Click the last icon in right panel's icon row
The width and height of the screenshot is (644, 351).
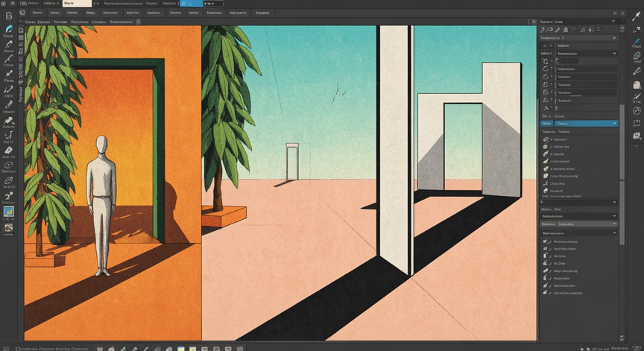pos(599,30)
